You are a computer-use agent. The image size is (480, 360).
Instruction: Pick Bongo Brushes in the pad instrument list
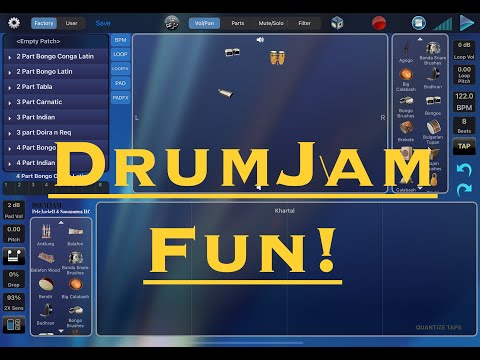(x=75, y=316)
